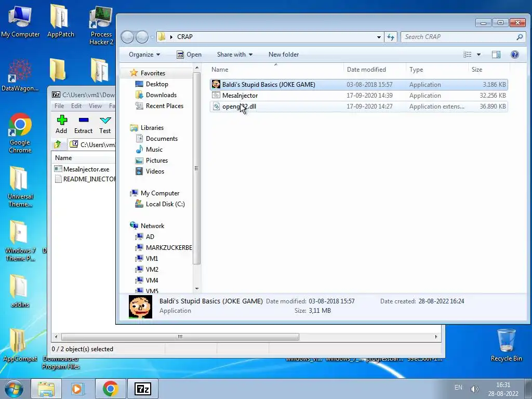Expand the view options dropdown arrow

pyautogui.click(x=478, y=55)
